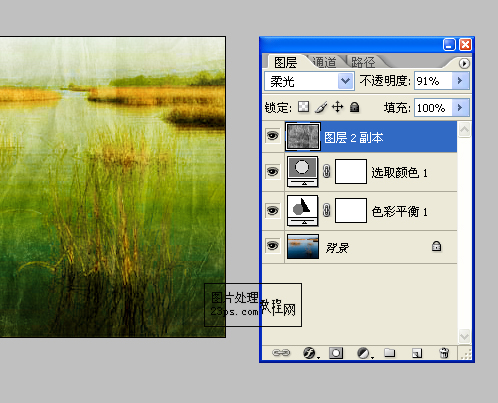
Task: Open the add layer style fx button
Action: (x=310, y=353)
